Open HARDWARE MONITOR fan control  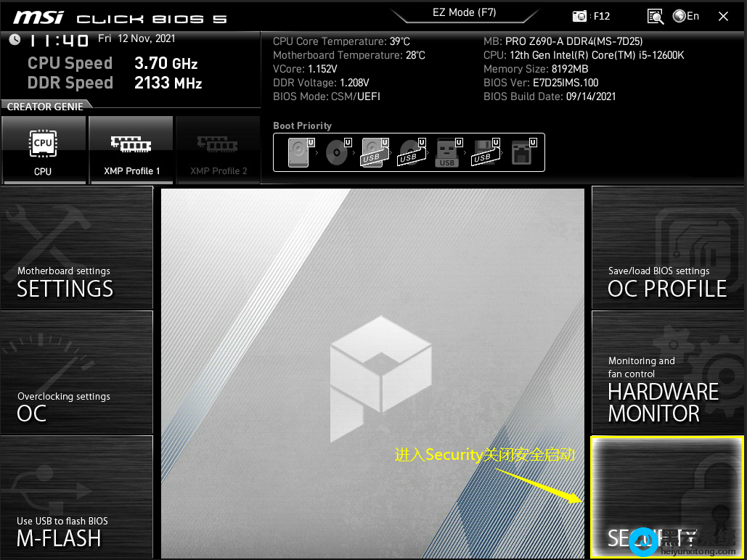668,373
